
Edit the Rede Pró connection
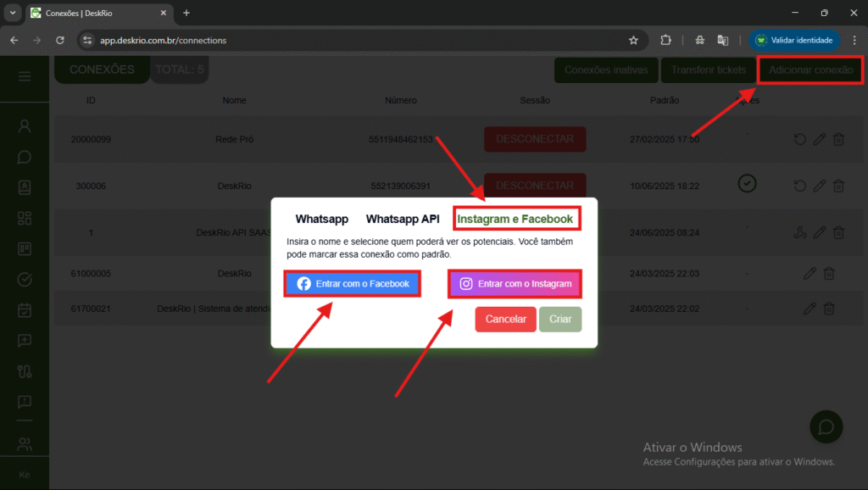click(x=820, y=139)
